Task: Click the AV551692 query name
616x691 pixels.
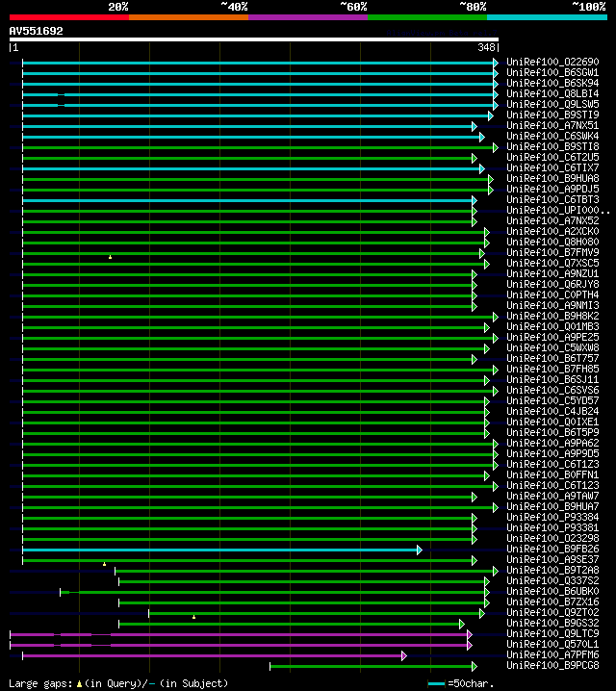Action: pos(37,31)
